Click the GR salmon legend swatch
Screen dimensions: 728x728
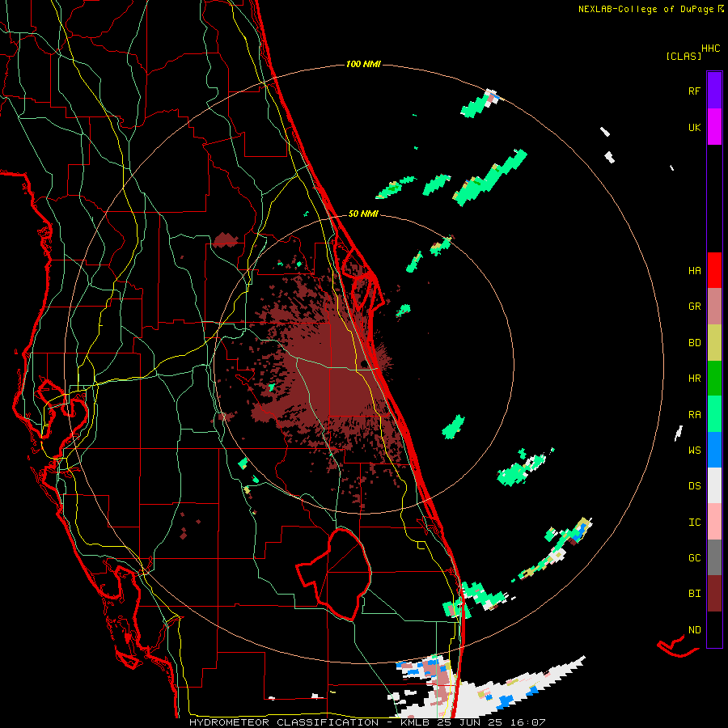pos(714,307)
